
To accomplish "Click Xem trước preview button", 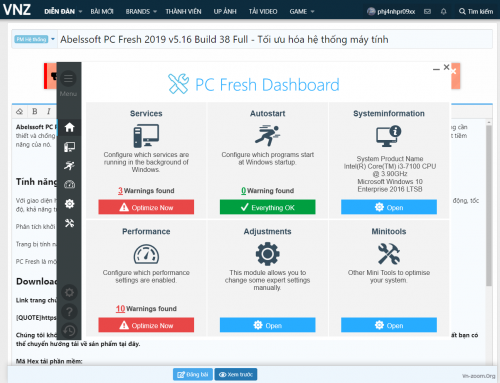I will point(236,374).
